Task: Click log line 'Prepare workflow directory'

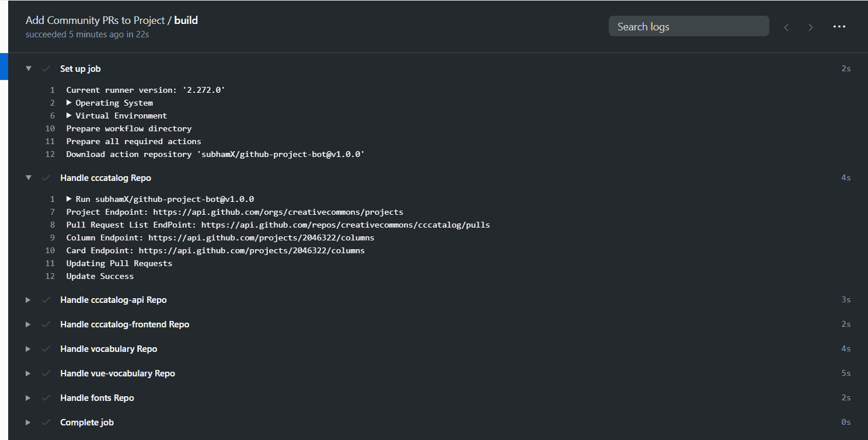Action: click(129, 128)
